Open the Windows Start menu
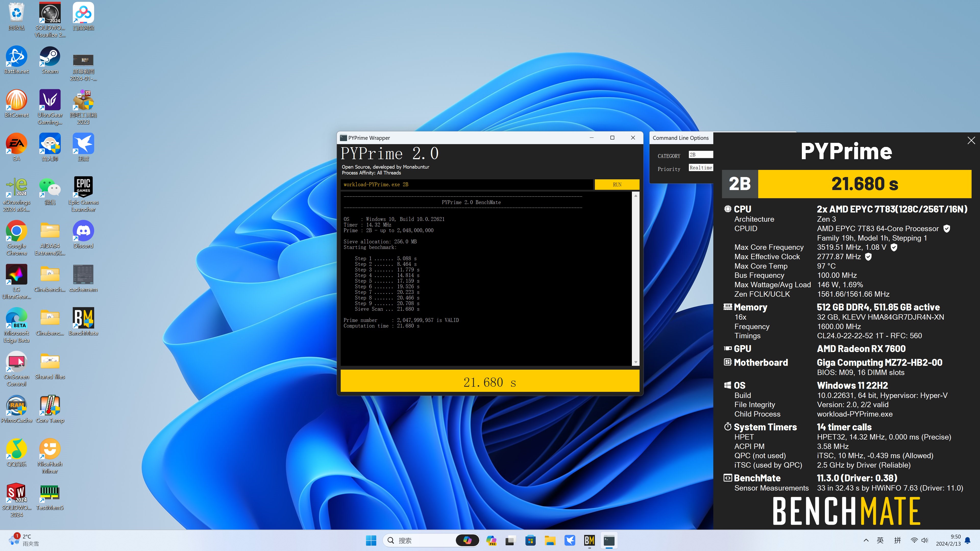This screenshot has width=980, height=551. tap(371, 540)
